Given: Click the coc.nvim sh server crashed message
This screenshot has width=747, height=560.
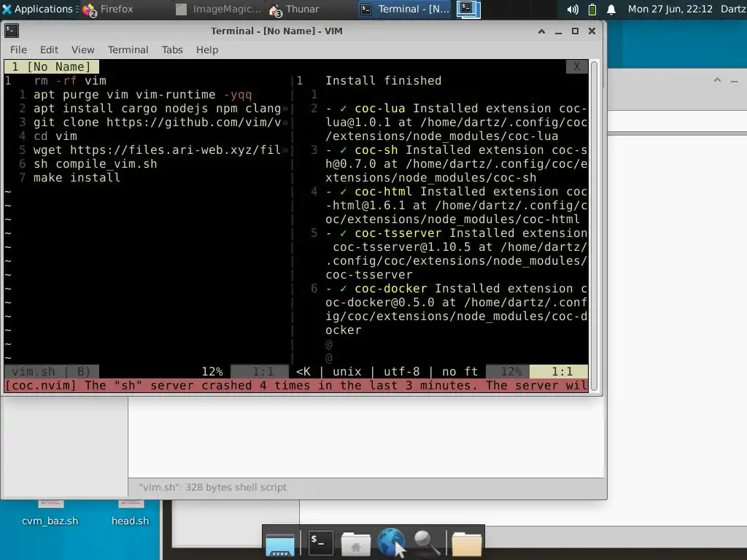Looking at the screenshot, I should 296,385.
